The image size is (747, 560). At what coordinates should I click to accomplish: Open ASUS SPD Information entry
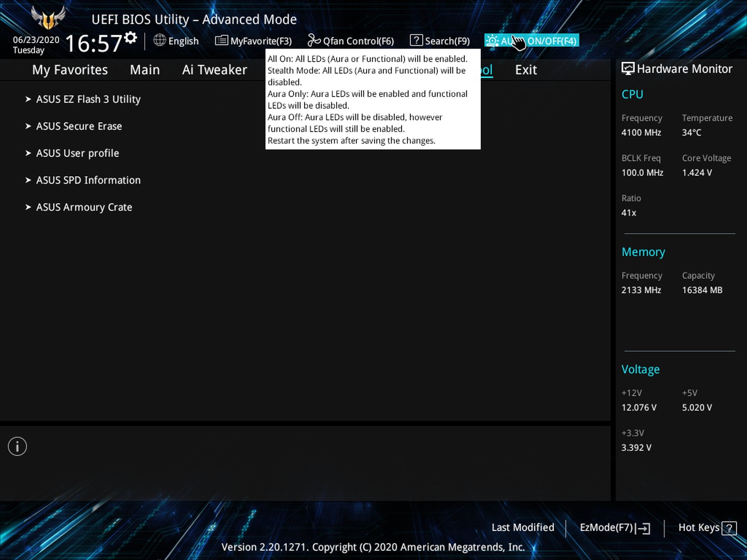click(x=88, y=180)
